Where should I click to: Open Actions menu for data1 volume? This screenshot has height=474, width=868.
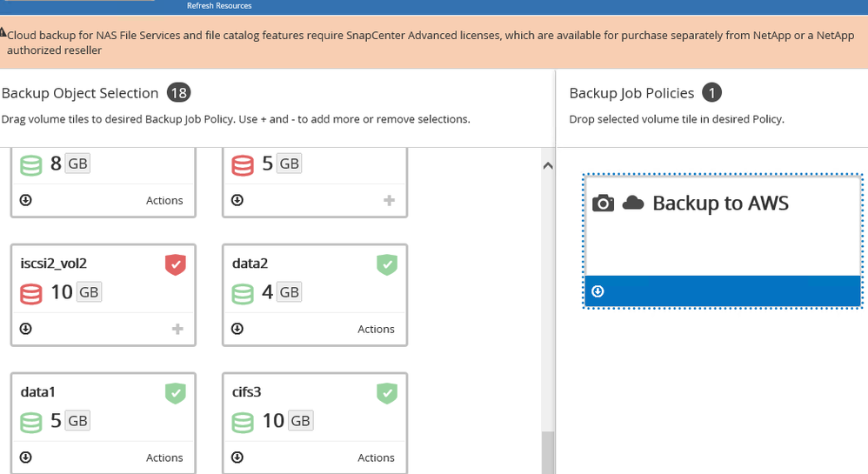point(164,457)
